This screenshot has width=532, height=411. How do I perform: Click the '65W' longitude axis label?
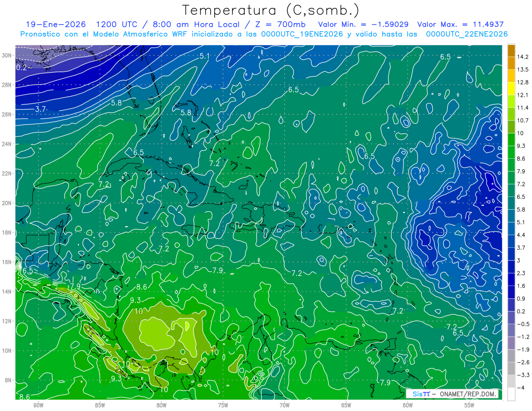346,405
